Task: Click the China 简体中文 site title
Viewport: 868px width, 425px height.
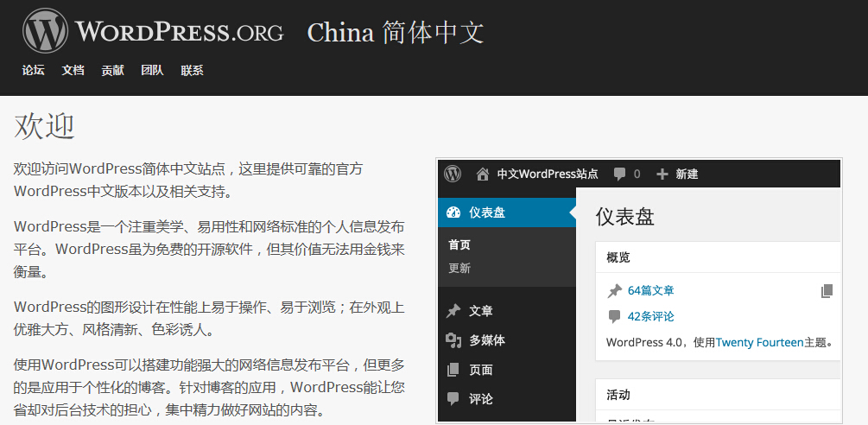Action: pos(396,33)
